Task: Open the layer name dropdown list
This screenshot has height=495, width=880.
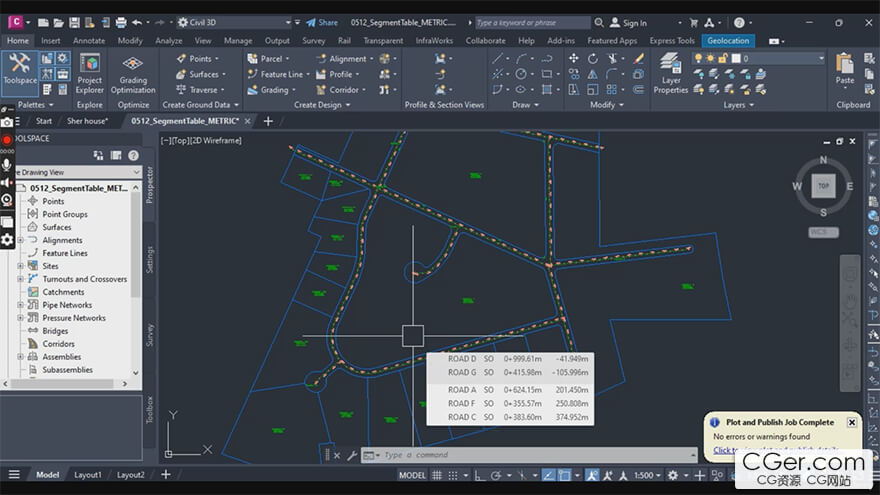Action: pos(821,59)
